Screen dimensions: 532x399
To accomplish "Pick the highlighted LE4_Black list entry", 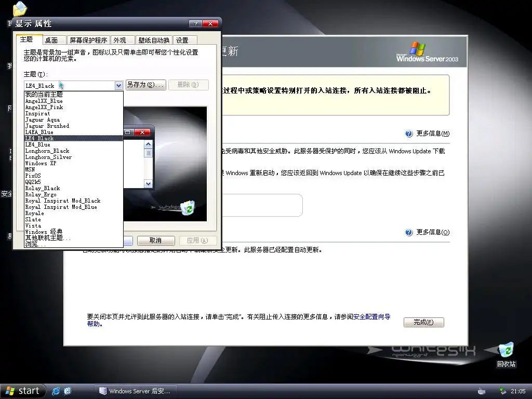I will tap(74, 138).
